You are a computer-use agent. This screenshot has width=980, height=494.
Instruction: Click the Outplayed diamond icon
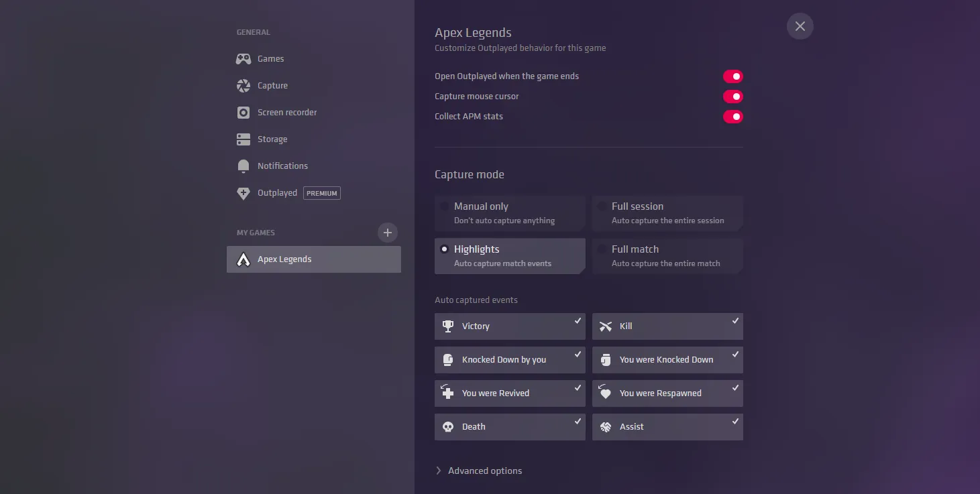click(x=243, y=193)
